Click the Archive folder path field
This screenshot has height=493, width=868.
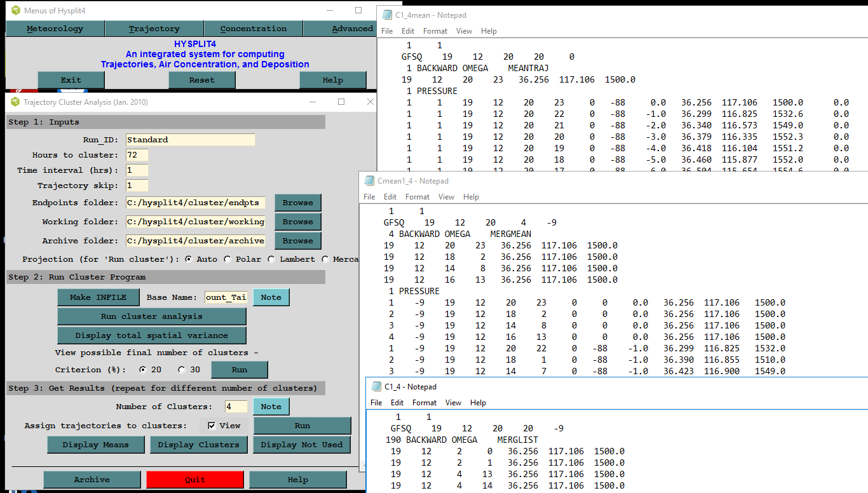195,241
